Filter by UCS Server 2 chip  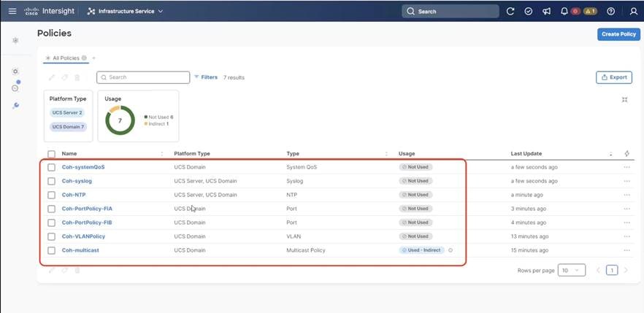pyautogui.click(x=67, y=113)
